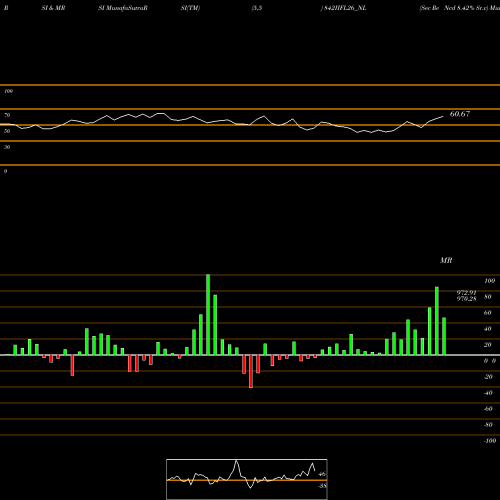Click the MR axis -20 label
The width and height of the screenshot is (500, 500).
click(488, 377)
